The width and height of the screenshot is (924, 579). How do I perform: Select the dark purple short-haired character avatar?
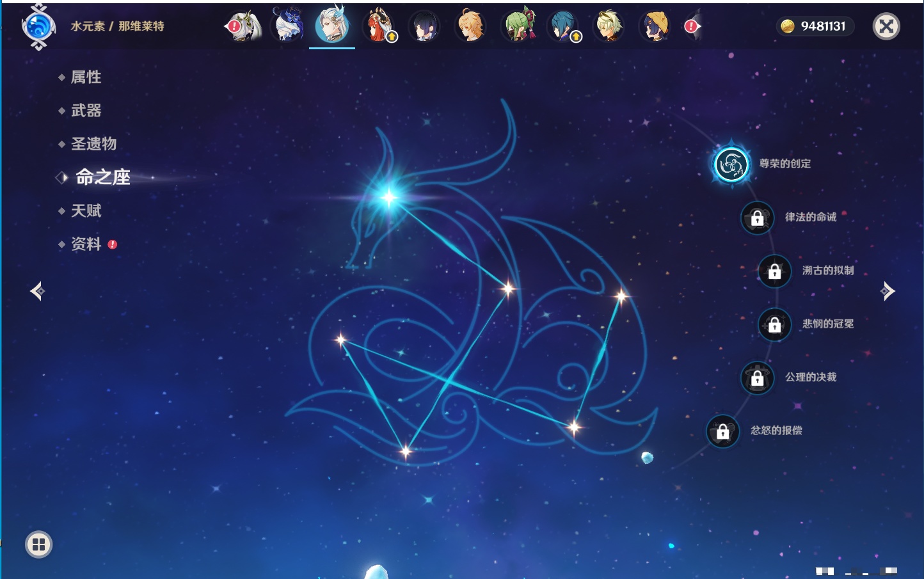pyautogui.click(x=424, y=26)
